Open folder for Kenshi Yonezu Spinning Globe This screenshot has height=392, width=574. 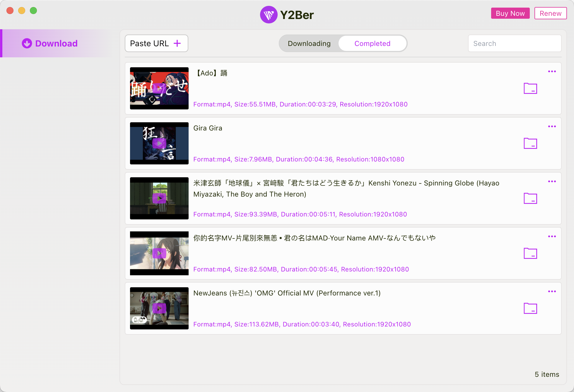(530, 198)
